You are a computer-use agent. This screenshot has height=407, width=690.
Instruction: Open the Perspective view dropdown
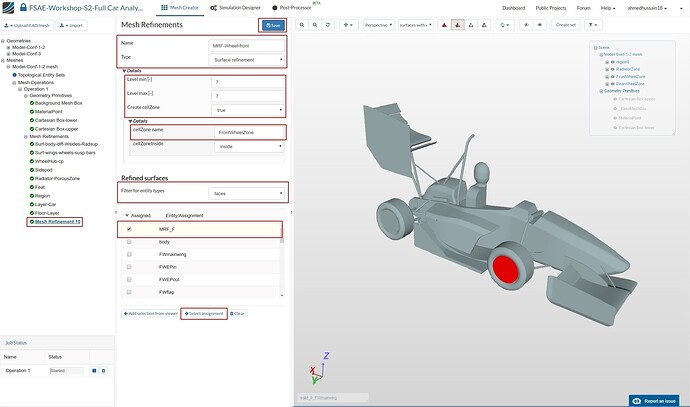coord(376,24)
